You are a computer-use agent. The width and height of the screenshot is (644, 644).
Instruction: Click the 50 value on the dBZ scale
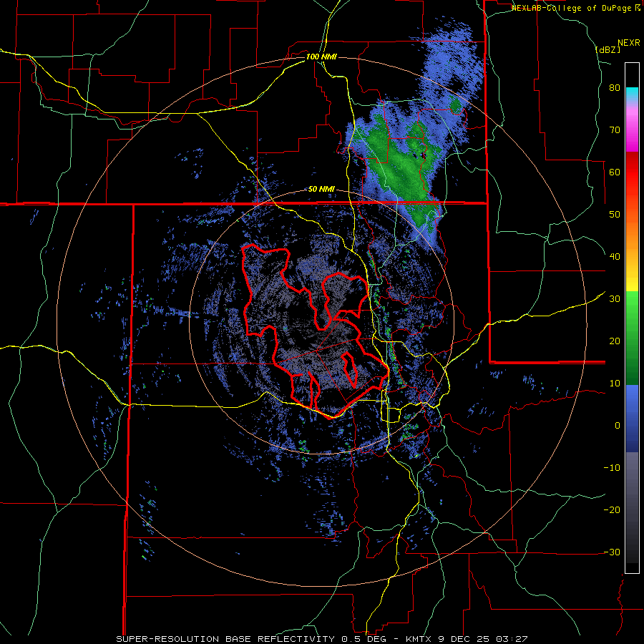click(x=615, y=215)
